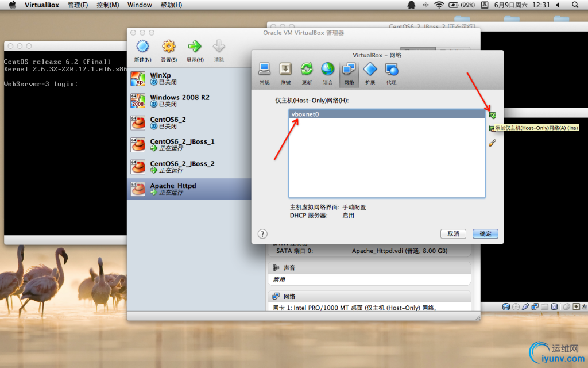Select Apache_Httpd virtual machine
The width and height of the screenshot is (588, 368).
pyautogui.click(x=189, y=189)
